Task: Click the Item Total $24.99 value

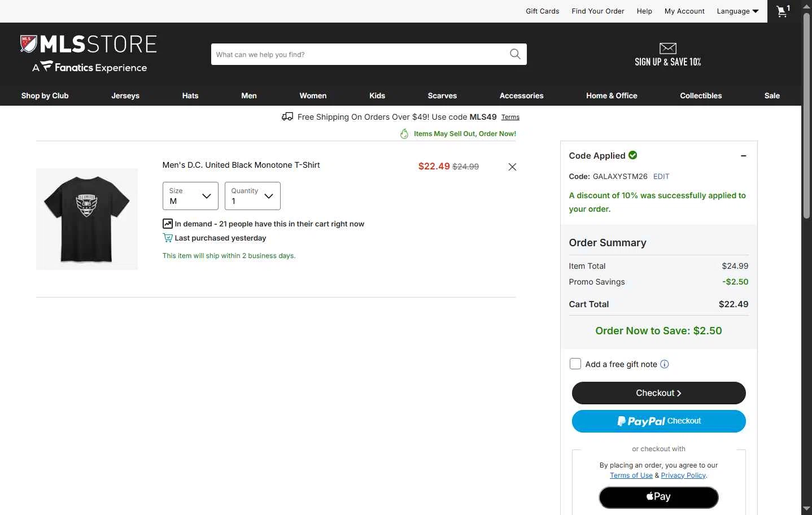Action: (735, 266)
